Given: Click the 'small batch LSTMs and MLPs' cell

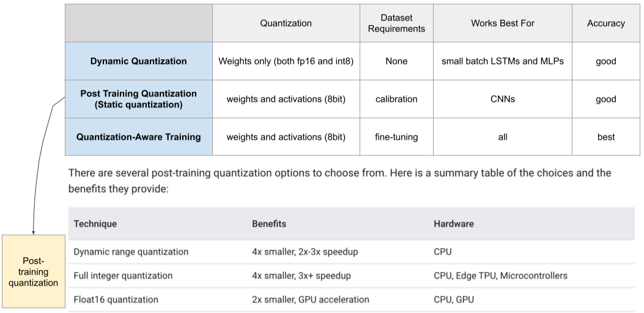Looking at the screenshot, I should (502, 61).
